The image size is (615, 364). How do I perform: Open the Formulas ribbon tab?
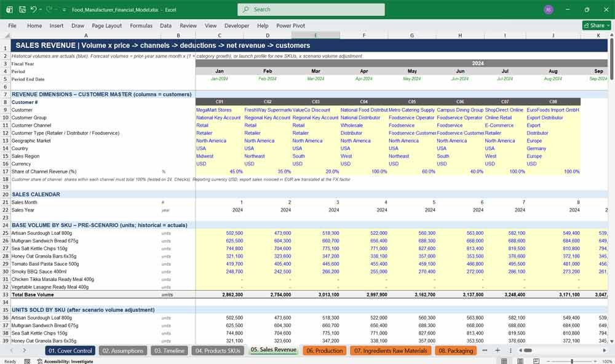click(x=141, y=25)
